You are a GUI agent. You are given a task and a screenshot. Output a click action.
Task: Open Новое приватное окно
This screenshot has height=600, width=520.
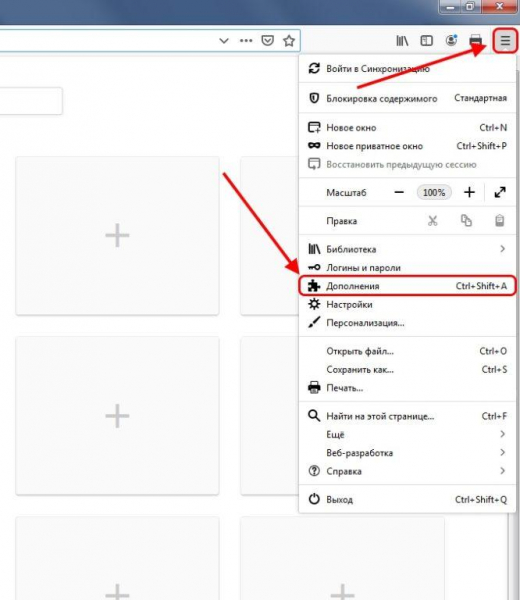(x=408, y=146)
